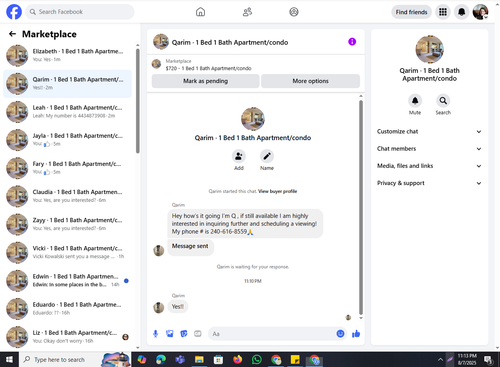This screenshot has height=367, width=500.
Task: Open the View buyer profile link
Action: point(277,191)
